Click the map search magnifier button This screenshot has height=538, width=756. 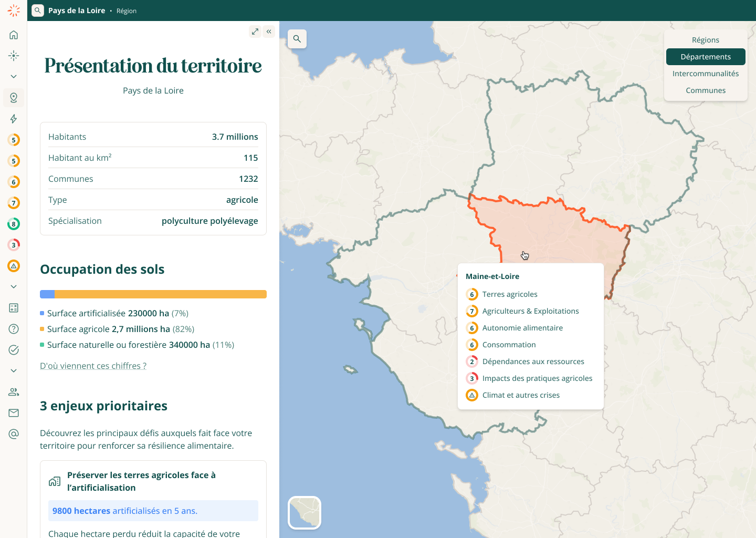297,39
